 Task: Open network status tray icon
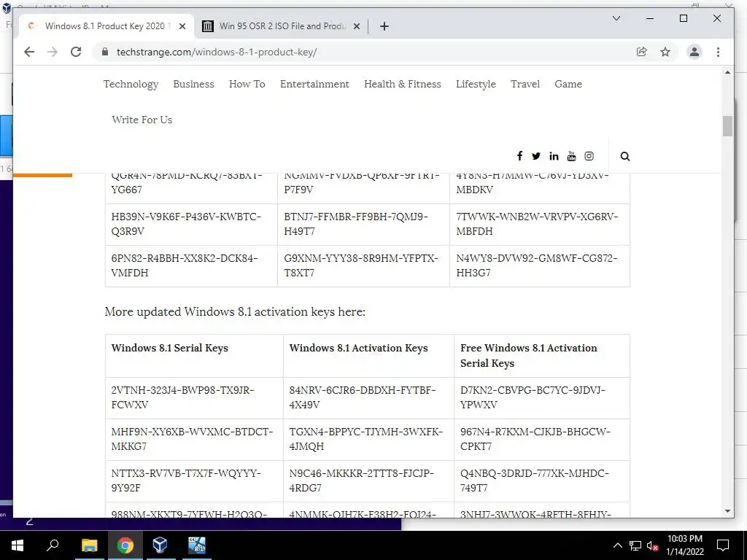click(635, 545)
